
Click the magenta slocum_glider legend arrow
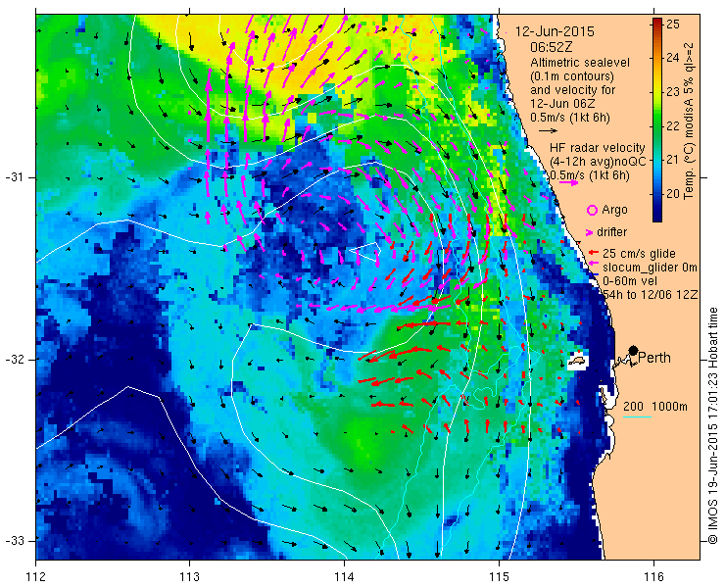(594, 264)
